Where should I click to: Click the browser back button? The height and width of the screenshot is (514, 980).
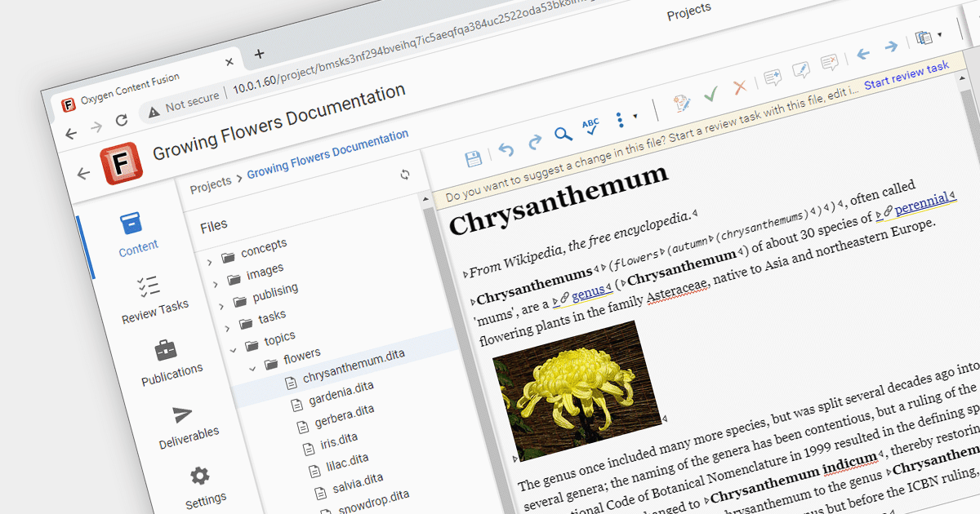click(x=71, y=134)
